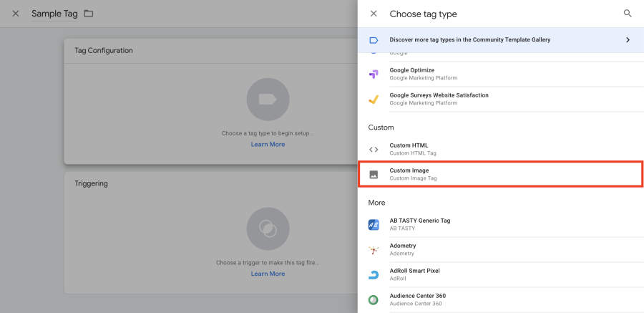Click the blue tag icon in gallery banner
This screenshot has height=313, width=644.
coord(374,40)
